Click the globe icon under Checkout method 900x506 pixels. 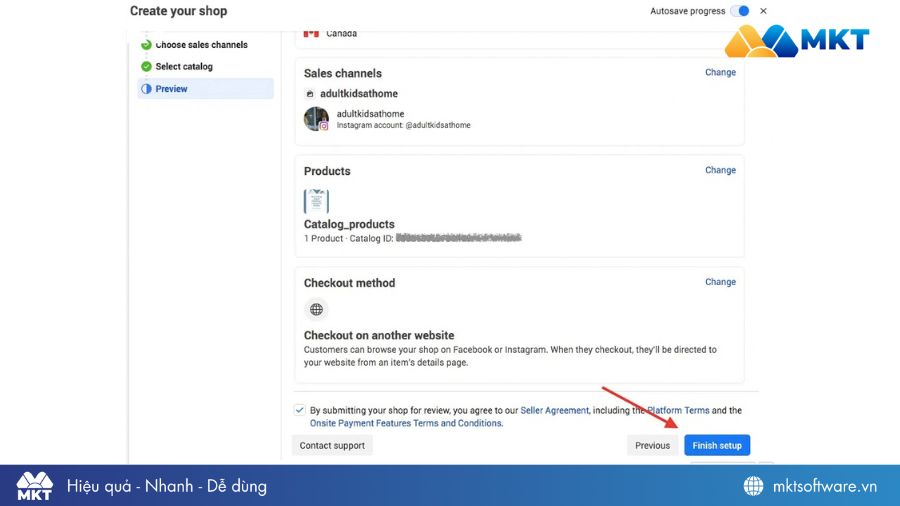[316, 310]
